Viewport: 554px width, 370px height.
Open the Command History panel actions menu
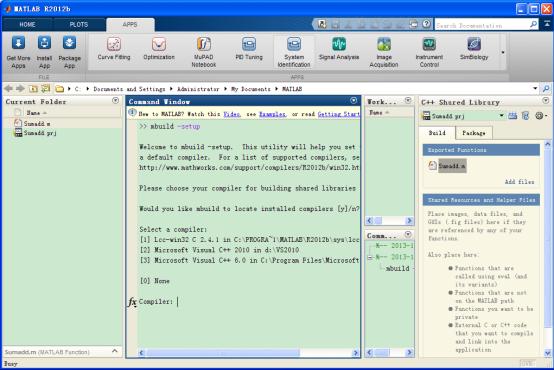tap(408, 234)
